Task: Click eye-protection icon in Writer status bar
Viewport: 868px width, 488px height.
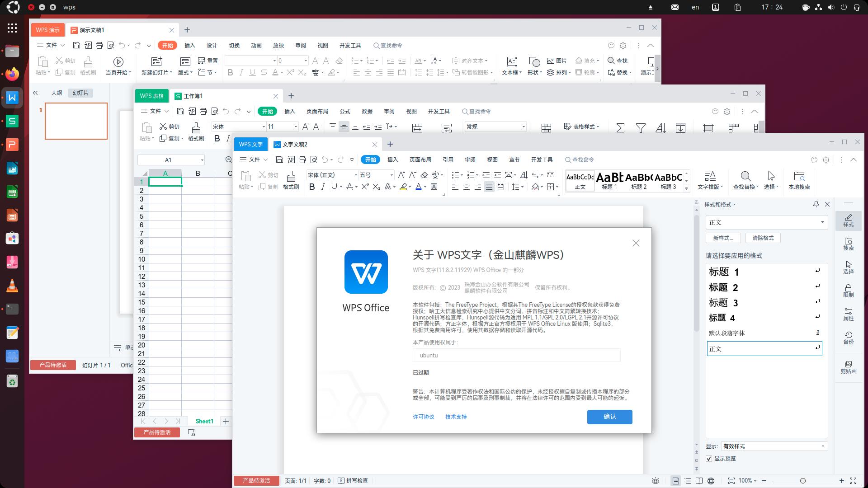Action: pyautogui.click(x=656, y=481)
